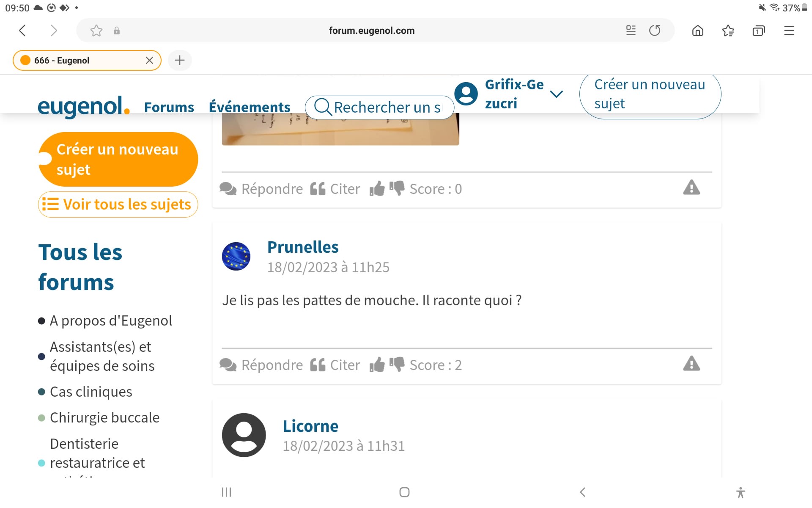Open the Cas cliniques forum link
The image size is (812, 508).
[x=91, y=392]
